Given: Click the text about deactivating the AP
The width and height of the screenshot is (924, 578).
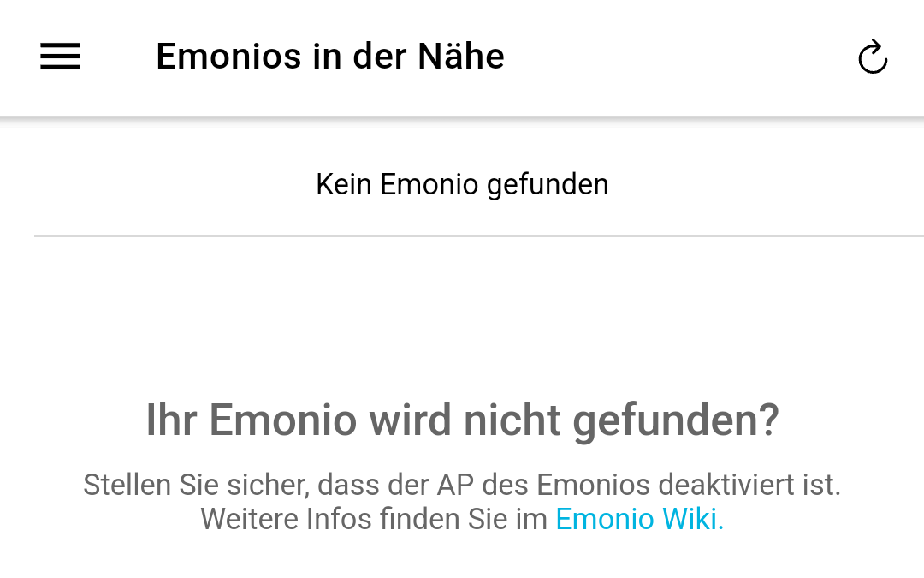Looking at the screenshot, I should [462, 485].
